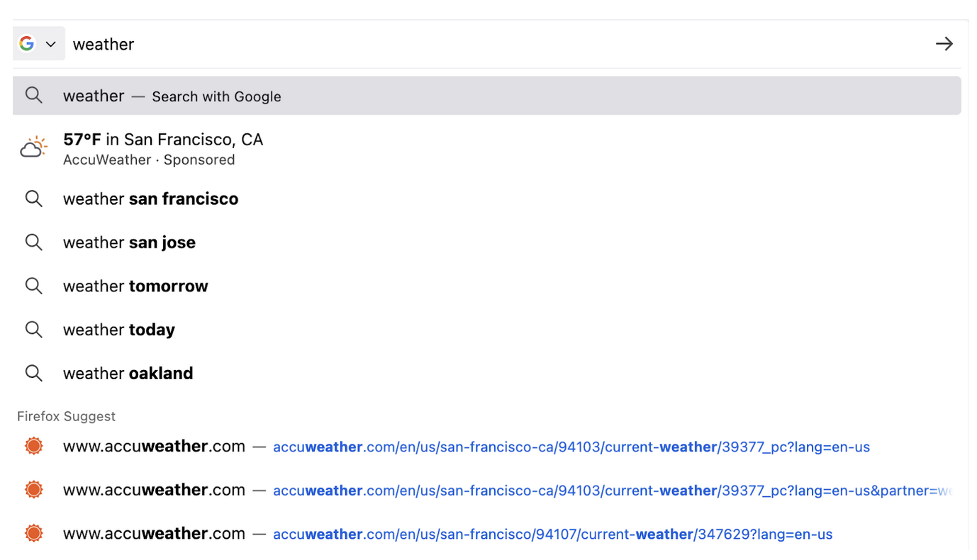Click the sponsored 57°F San Francisco suggestion
The width and height of the screenshot is (977, 560).
(163, 147)
